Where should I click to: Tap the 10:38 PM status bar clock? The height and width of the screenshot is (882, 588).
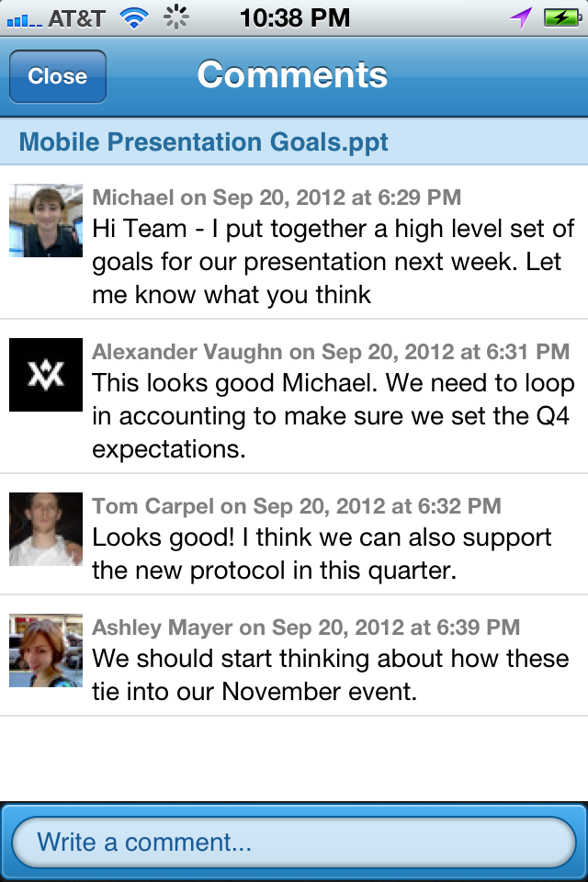294,17
